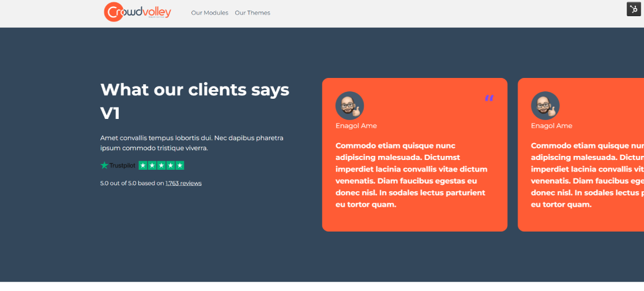Image resolution: width=644 pixels, height=291 pixels.
Task: Open the HubSpot sprocket icon
Action: pos(634,9)
